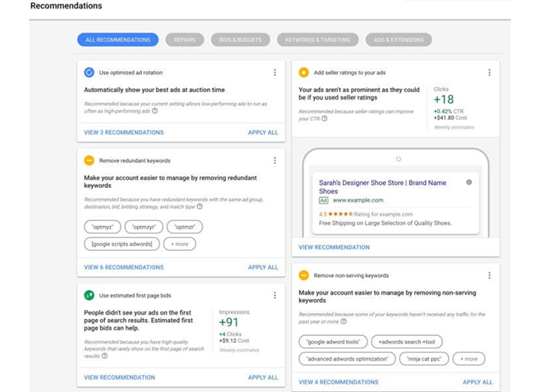
Task: Click the blue ad rotation icon
Action: tap(89, 73)
